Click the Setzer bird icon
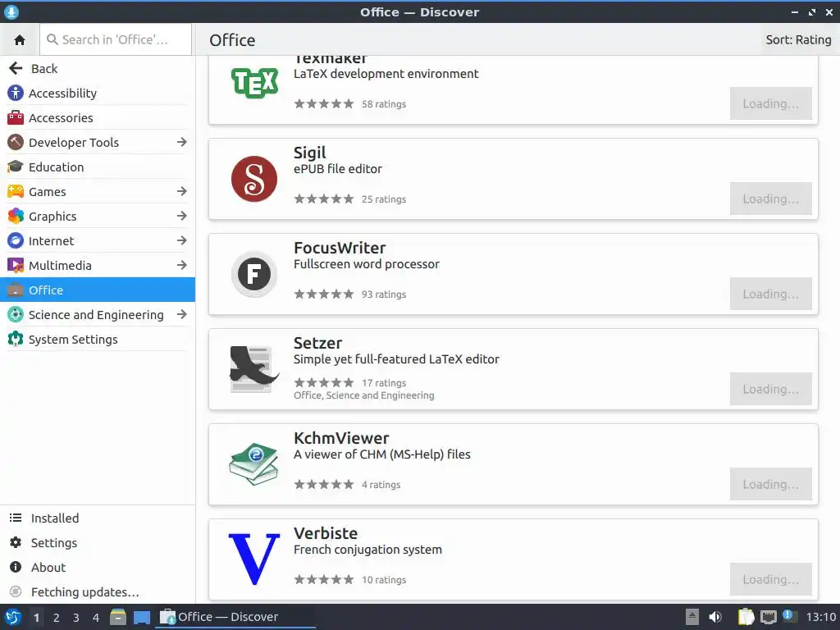840x630 pixels. click(254, 369)
